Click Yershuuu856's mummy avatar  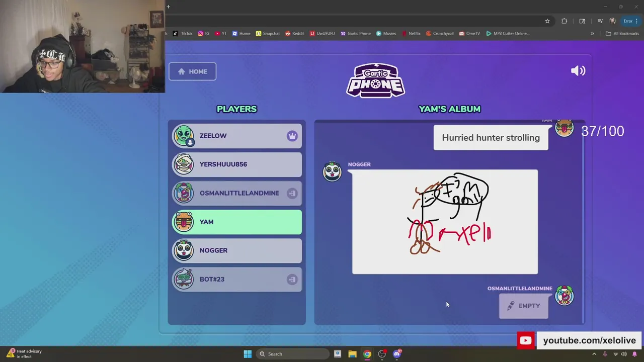click(x=184, y=164)
